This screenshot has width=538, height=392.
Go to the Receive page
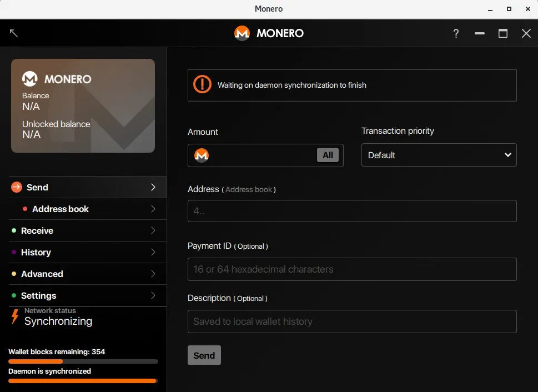[x=88, y=230]
